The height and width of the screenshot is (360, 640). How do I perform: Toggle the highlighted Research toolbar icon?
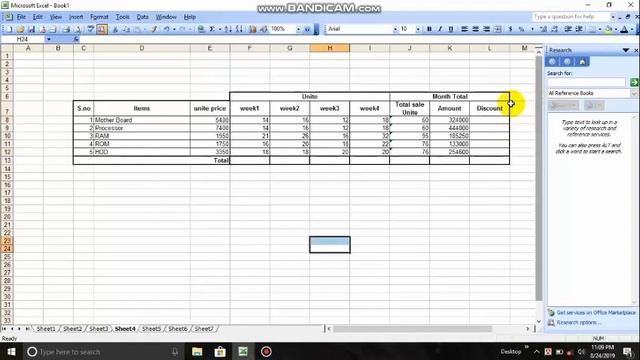[102, 29]
